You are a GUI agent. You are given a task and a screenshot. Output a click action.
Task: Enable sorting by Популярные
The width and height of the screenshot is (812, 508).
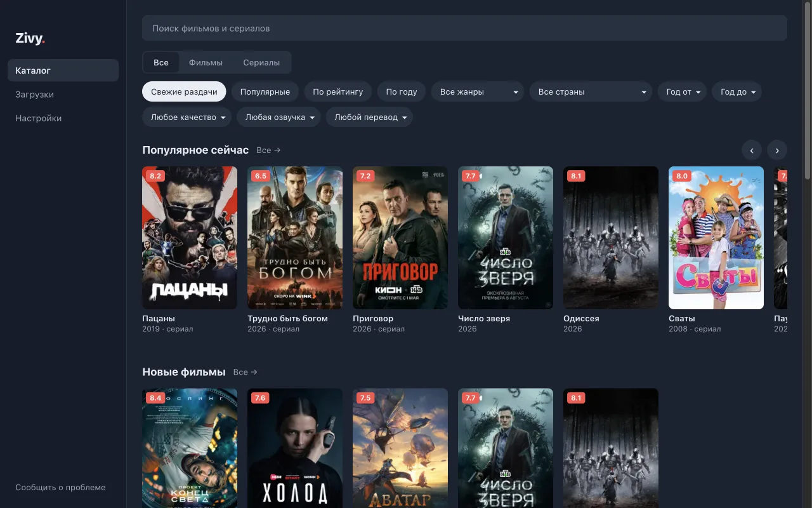[x=265, y=91]
